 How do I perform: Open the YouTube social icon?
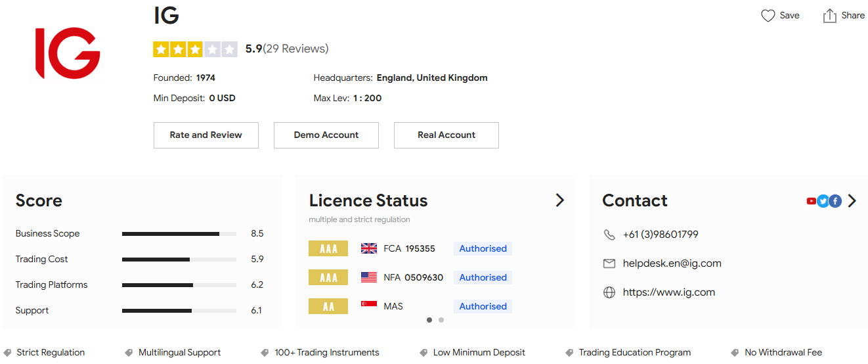pyautogui.click(x=812, y=201)
